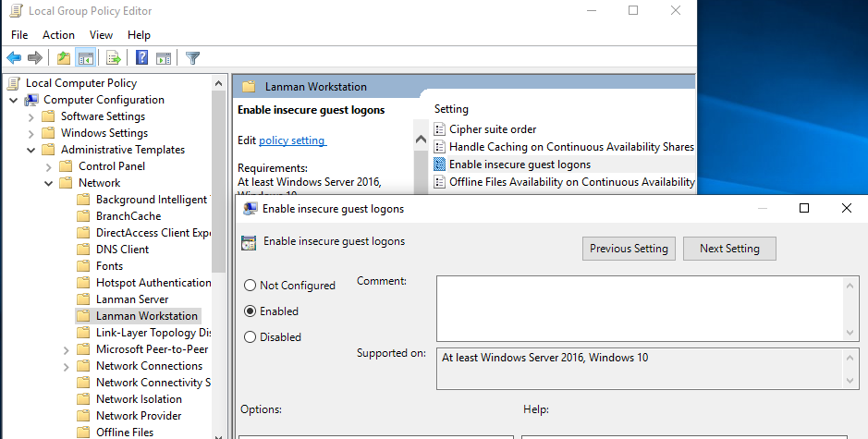This screenshot has width=868, height=439.
Task: Open the View menu
Action: click(101, 35)
